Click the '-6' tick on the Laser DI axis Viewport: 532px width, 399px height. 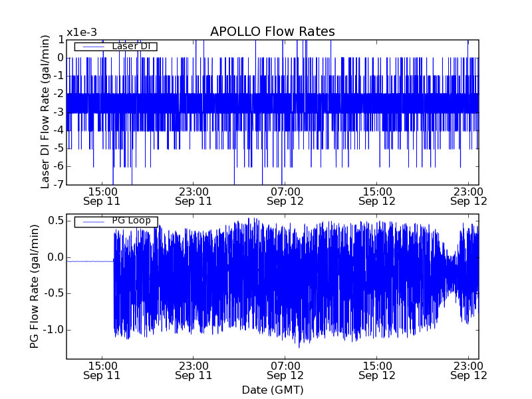point(57,166)
